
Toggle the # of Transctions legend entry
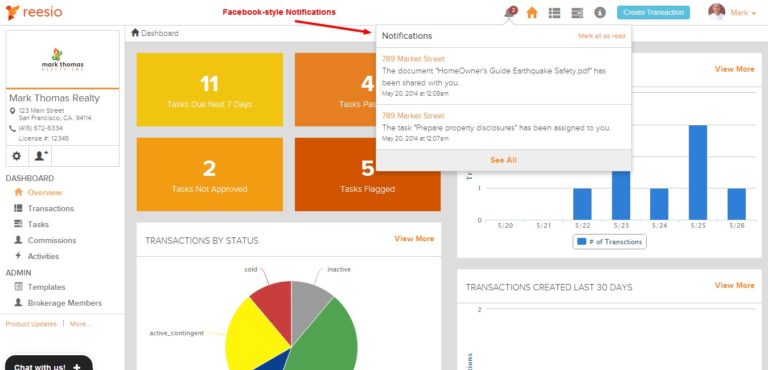(x=609, y=242)
